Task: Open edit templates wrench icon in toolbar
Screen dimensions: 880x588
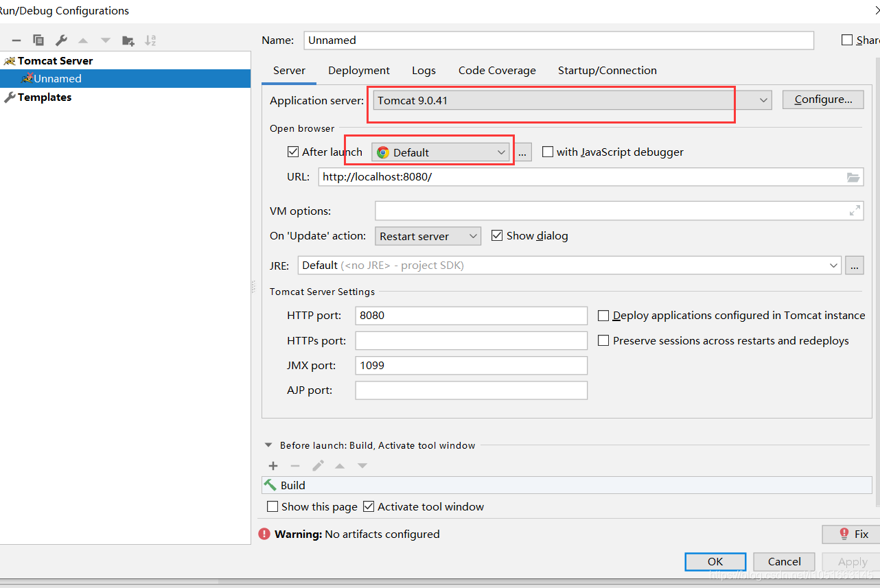Action: click(60, 40)
